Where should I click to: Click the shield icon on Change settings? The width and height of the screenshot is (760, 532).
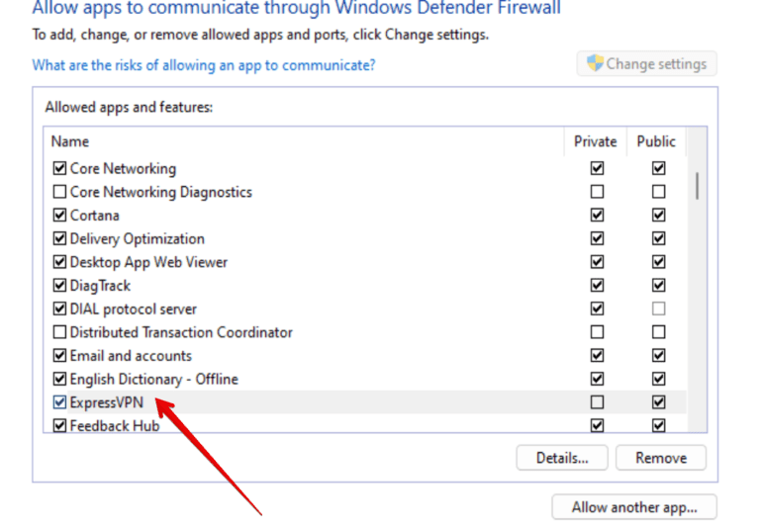coord(595,63)
